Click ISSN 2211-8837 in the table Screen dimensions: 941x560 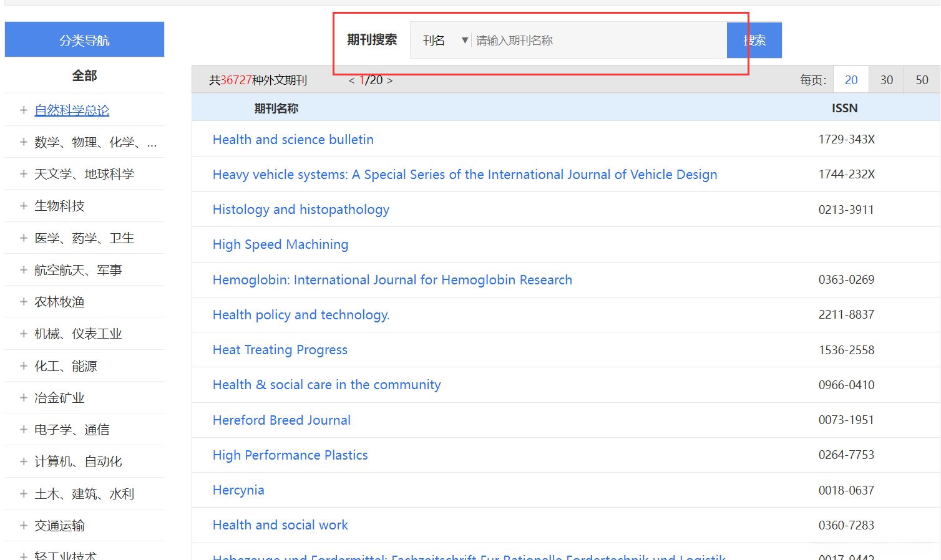click(x=846, y=315)
